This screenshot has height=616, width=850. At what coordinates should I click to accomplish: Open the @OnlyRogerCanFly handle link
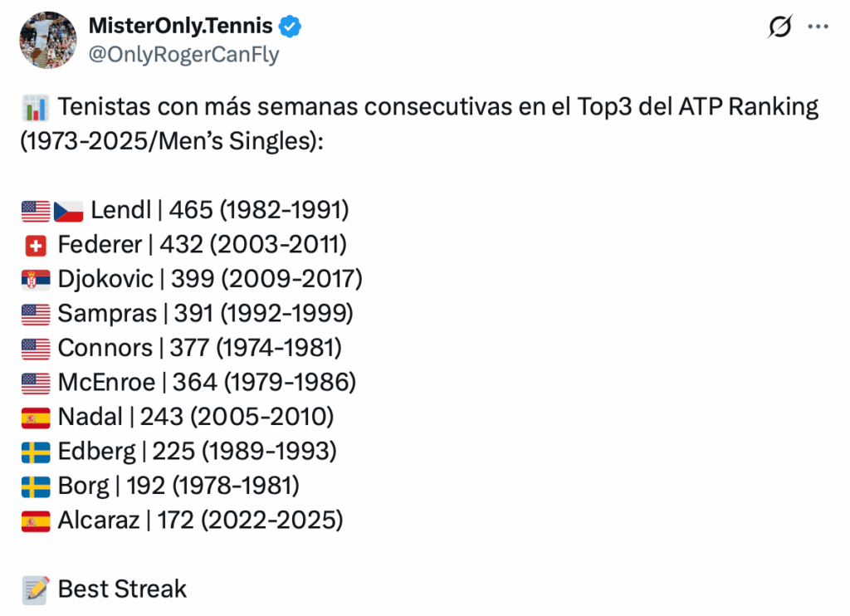pyautogui.click(x=183, y=55)
